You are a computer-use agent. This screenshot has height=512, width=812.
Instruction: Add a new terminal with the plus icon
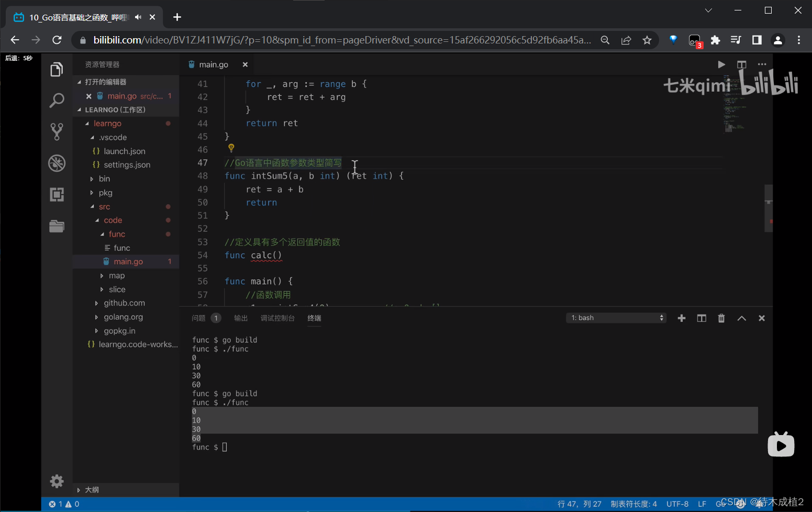[682, 318]
